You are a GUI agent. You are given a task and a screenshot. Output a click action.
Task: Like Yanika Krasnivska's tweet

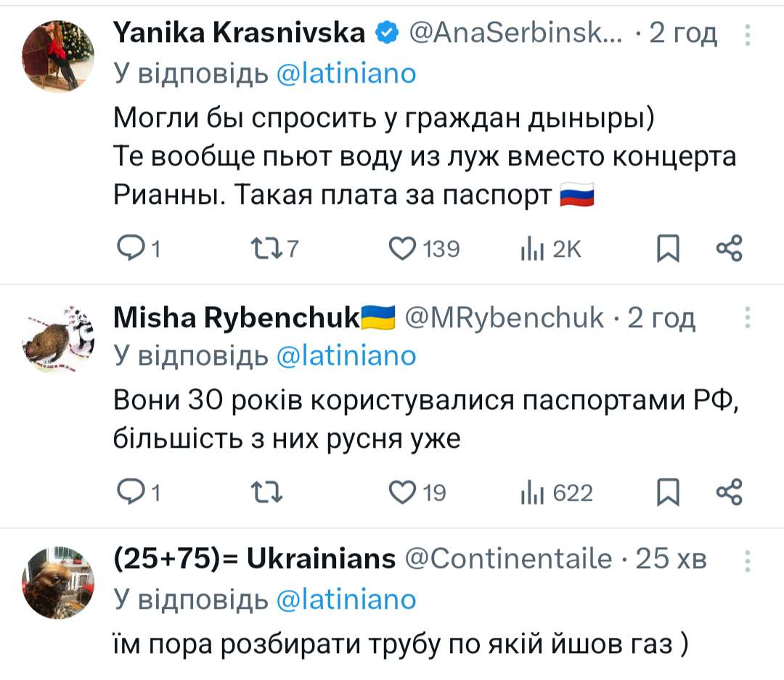pyautogui.click(x=403, y=250)
